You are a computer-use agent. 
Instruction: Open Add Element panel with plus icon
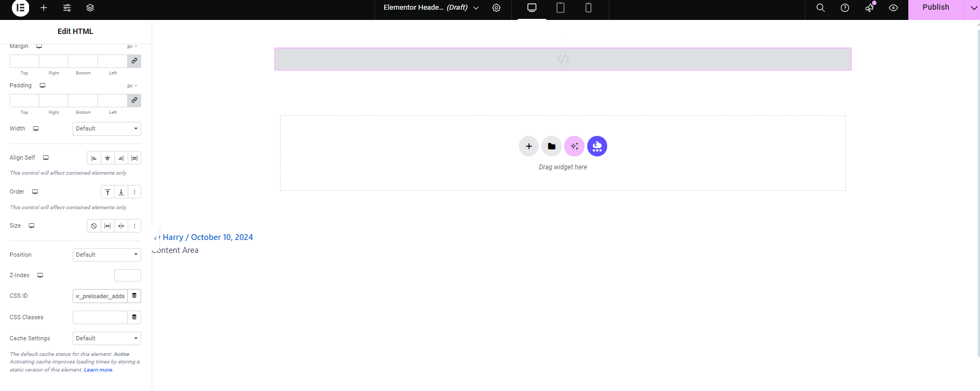point(44,8)
